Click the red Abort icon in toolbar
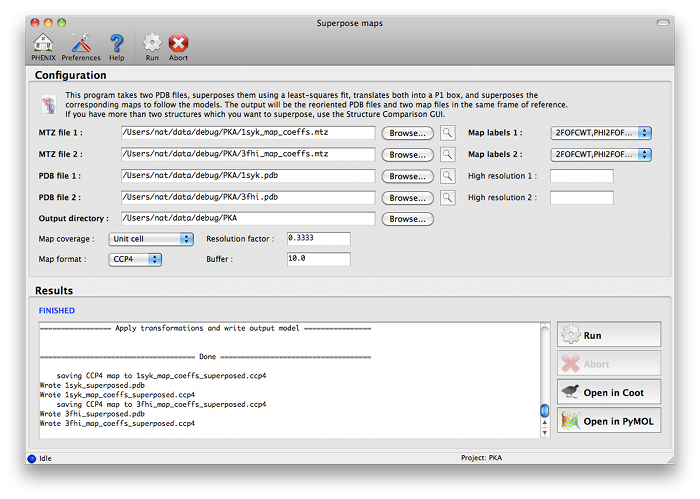This screenshot has height=499, width=700. point(179,45)
